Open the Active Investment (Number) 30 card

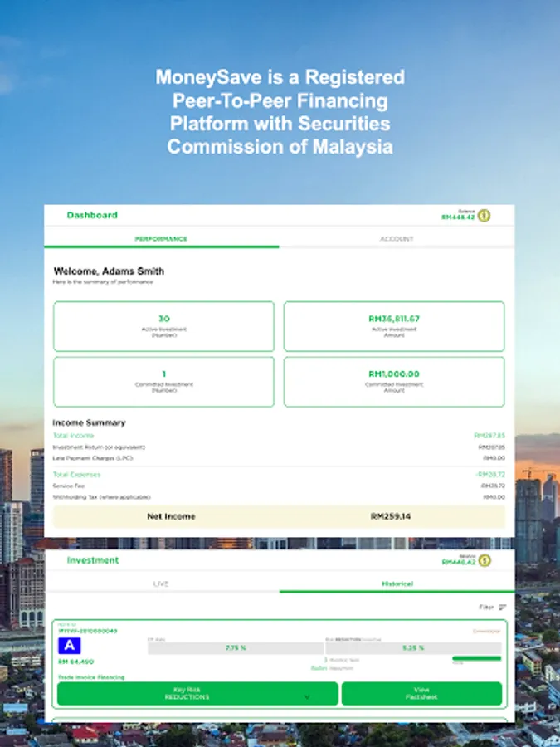[163, 326]
